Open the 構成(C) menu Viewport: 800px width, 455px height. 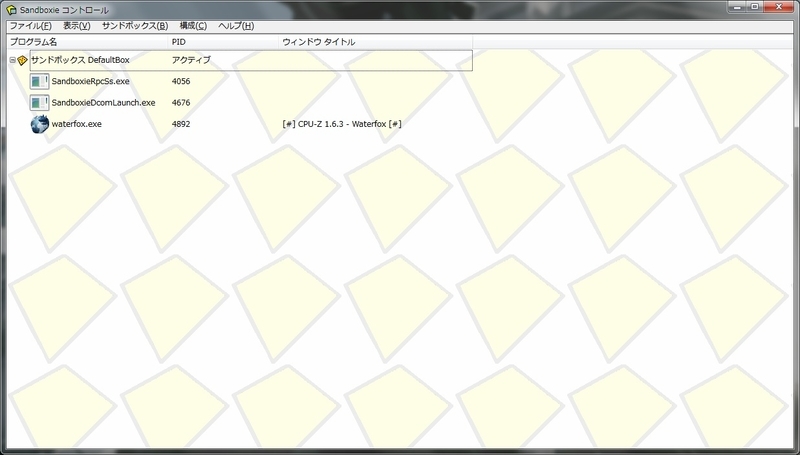(x=193, y=26)
